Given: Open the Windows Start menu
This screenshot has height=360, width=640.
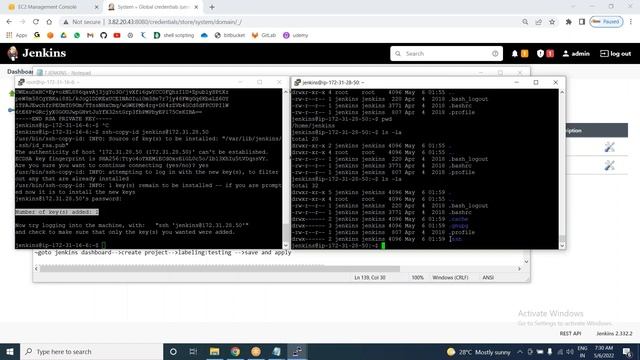Looking at the screenshot, I should [10, 351].
